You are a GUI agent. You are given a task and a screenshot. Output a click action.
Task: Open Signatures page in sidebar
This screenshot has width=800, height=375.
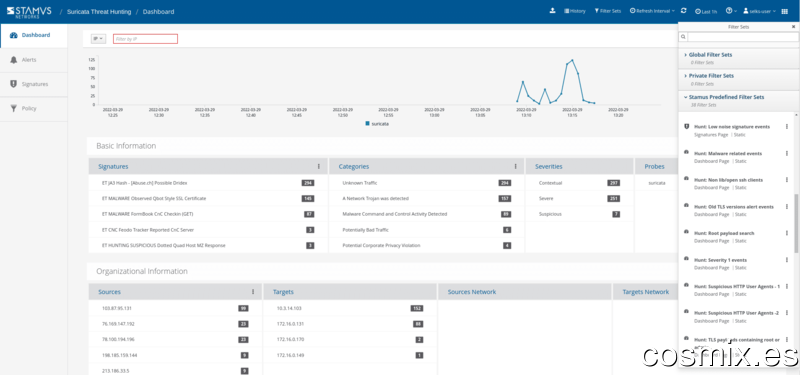(34, 84)
